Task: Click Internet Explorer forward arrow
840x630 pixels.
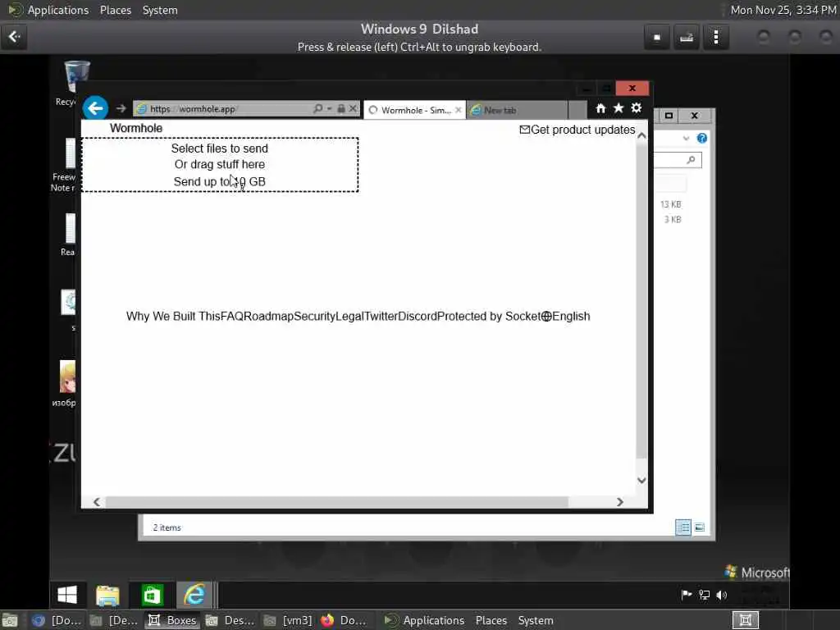Action: tap(121, 108)
